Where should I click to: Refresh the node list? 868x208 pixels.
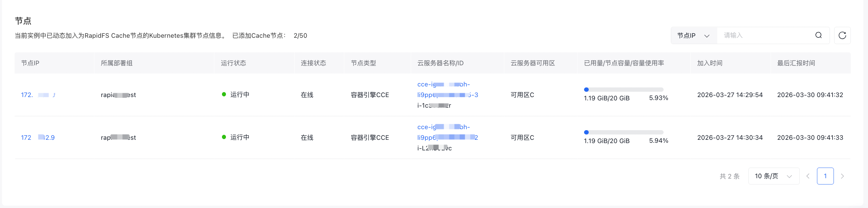(842, 35)
